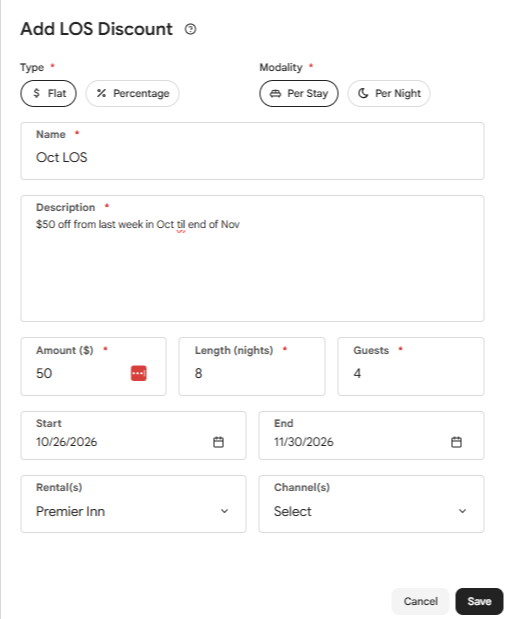Image resolution: width=520 pixels, height=619 pixels.
Task: Choose the Flat discount type
Action: 49,94
